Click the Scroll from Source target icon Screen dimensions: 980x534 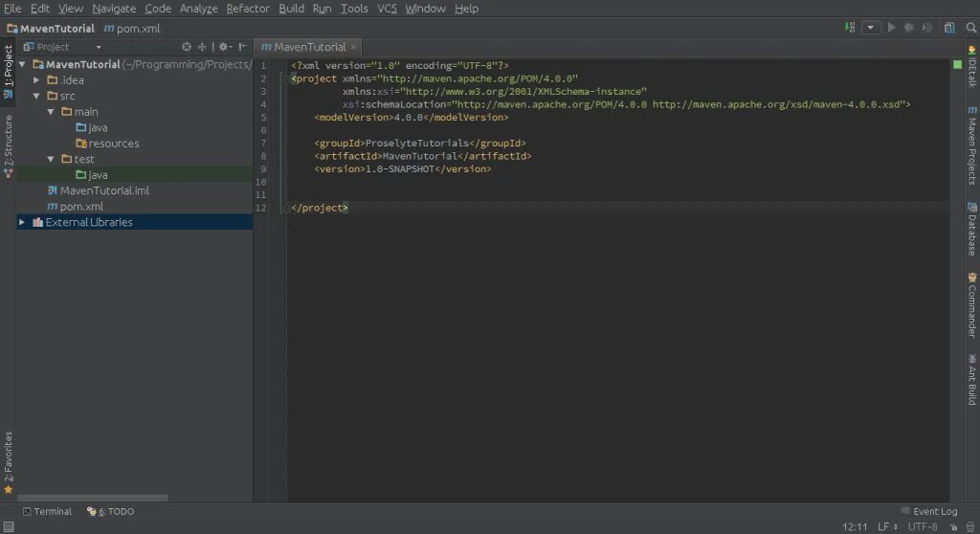pyautogui.click(x=187, y=47)
